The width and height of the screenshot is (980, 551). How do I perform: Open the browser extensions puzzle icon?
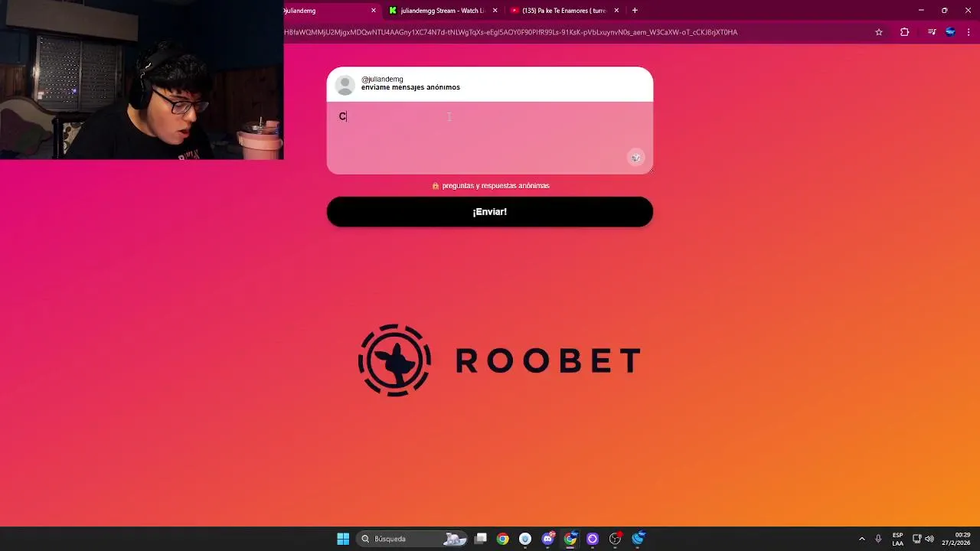pyautogui.click(x=905, y=32)
